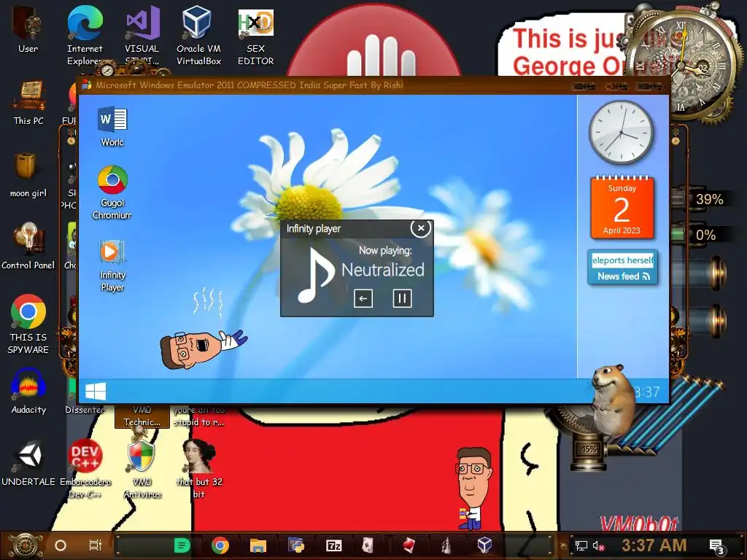Open the green notes app on taskbar

point(182,545)
